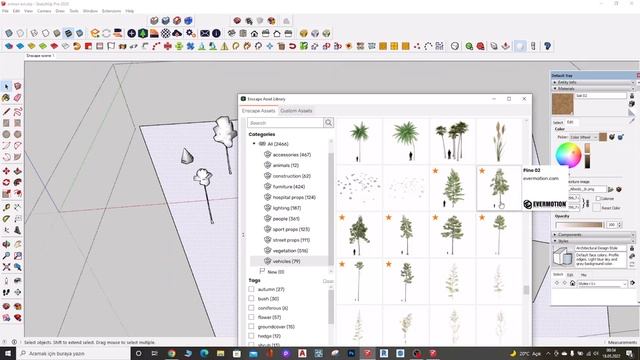
Task: Click the Enscape plus add icon
Action: (131, 33)
